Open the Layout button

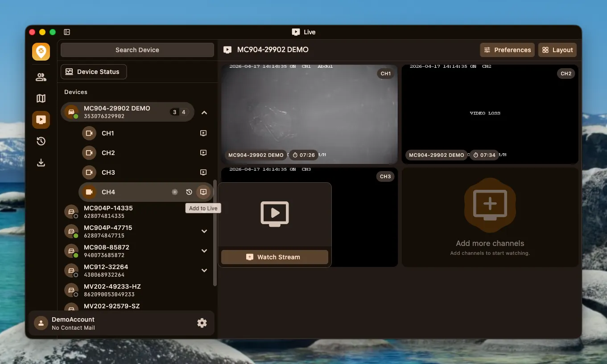557,50
